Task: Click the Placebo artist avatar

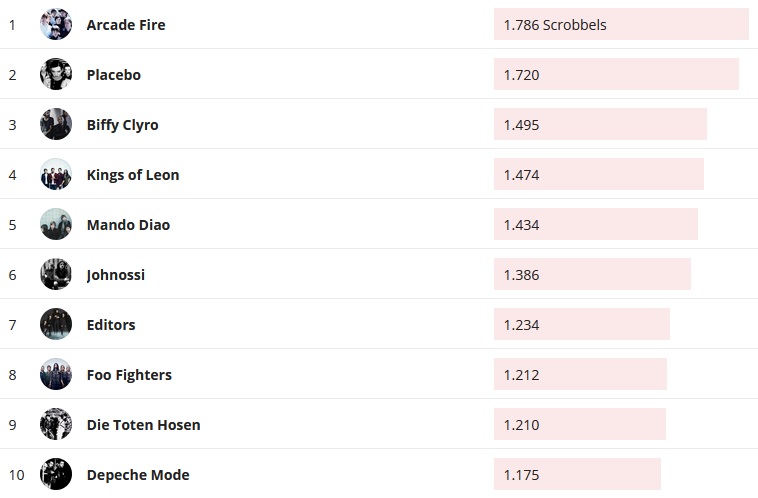Action: [x=56, y=74]
